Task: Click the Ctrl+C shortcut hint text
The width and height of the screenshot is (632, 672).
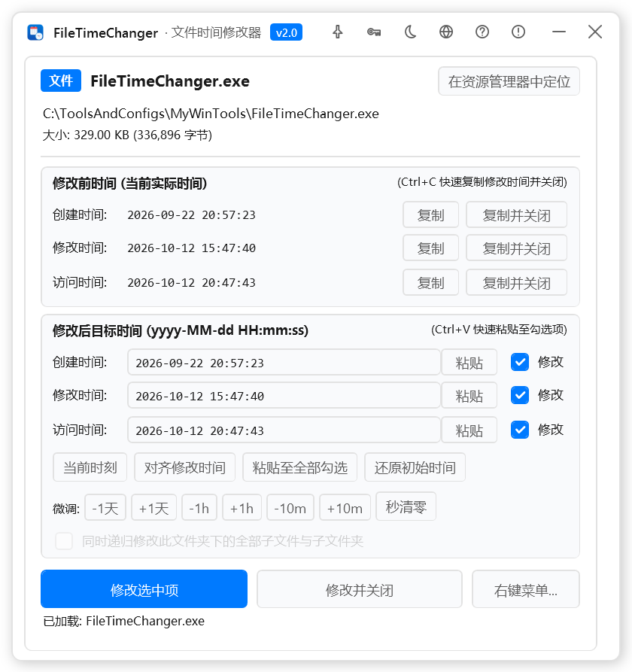Action: 482,182
